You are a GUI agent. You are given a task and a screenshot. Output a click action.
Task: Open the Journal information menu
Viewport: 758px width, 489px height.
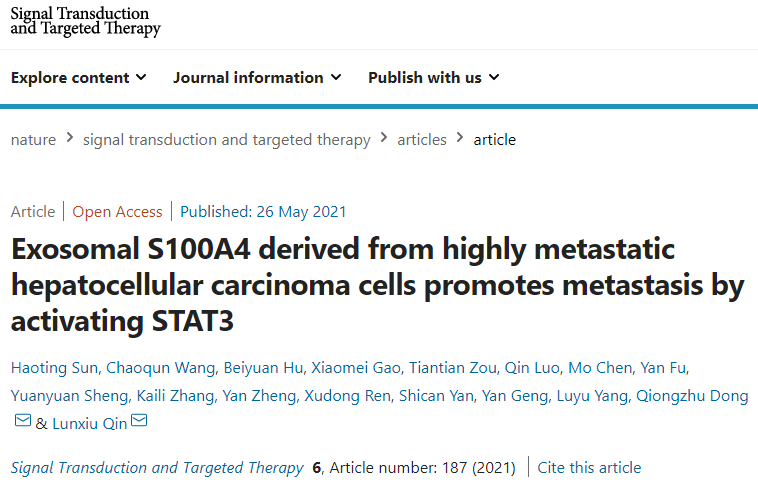pos(258,78)
